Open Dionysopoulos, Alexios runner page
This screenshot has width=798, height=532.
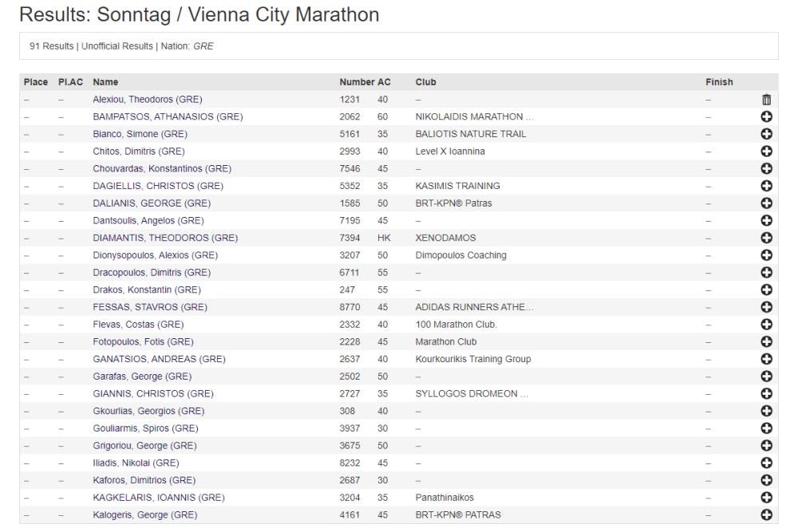tap(155, 255)
